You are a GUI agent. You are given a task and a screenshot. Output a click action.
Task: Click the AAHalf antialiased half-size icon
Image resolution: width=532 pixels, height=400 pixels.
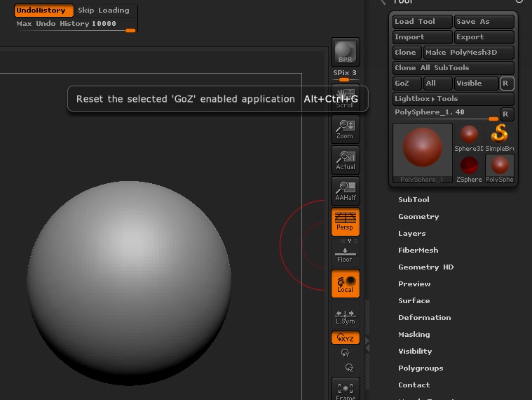(345, 191)
